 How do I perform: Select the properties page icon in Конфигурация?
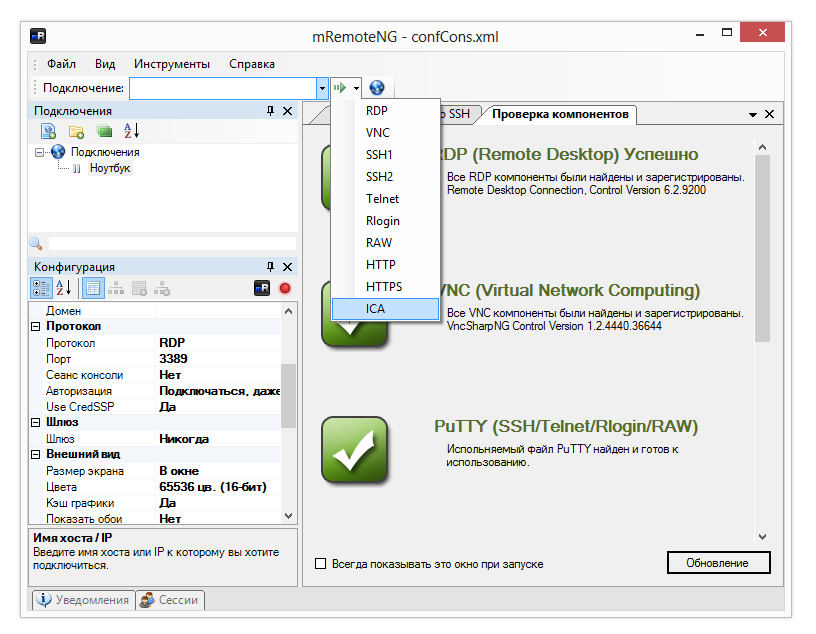coord(93,288)
